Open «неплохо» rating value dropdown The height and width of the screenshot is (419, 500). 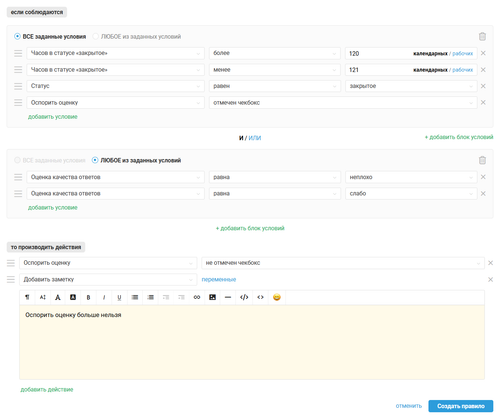411,177
